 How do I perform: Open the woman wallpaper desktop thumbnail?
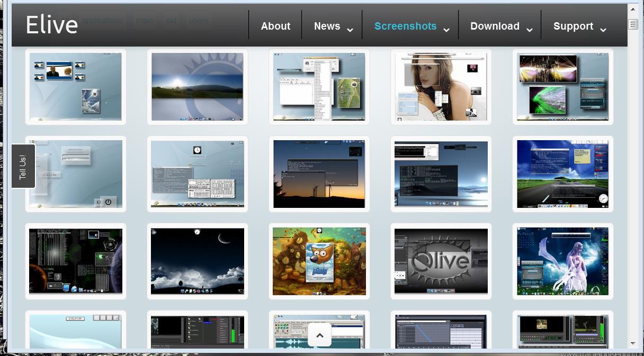[x=441, y=87]
